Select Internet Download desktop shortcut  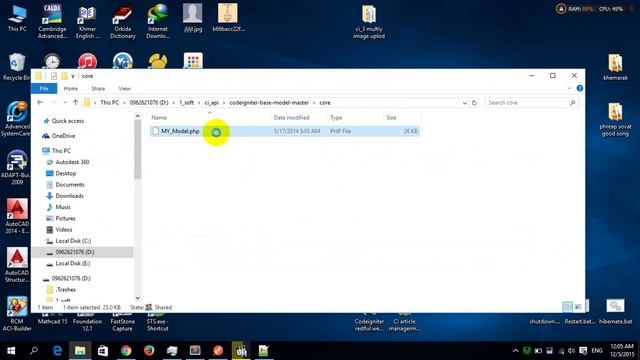(x=158, y=21)
